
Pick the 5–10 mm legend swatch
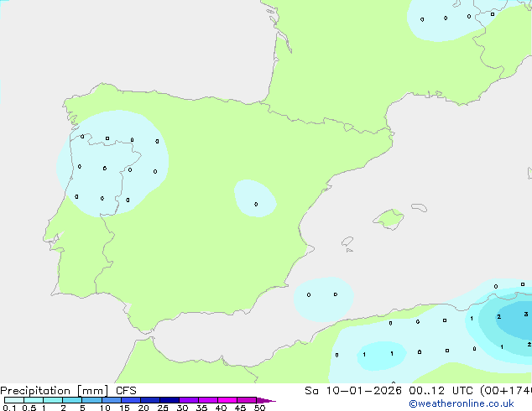click(91, 400)
